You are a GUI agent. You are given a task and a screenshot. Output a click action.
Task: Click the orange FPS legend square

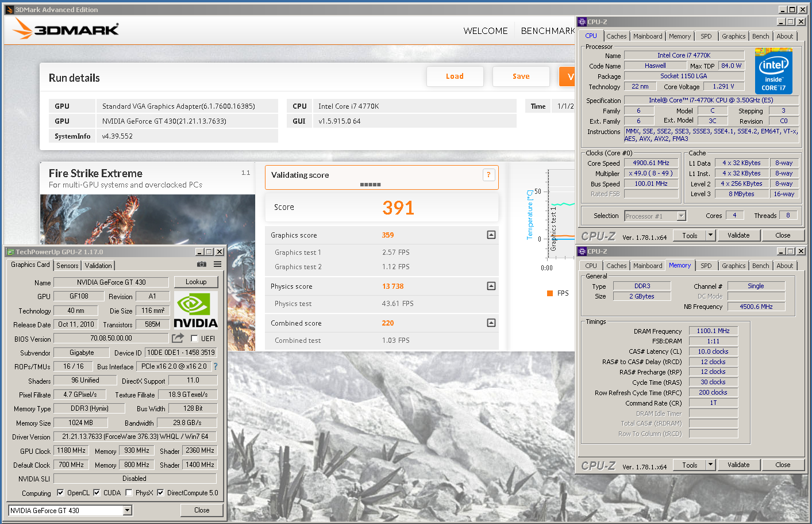pyautogui.click(x=550, y=293)
